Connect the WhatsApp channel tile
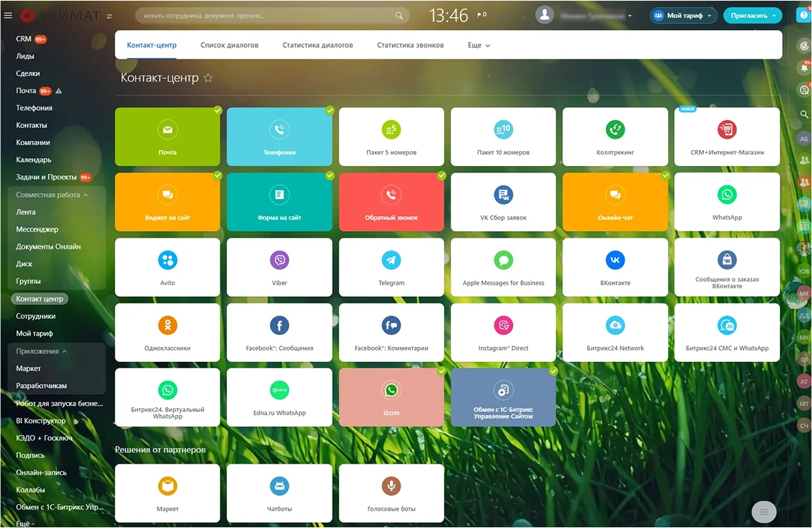This screenshot has width=812, height=528. coord(727,202)
